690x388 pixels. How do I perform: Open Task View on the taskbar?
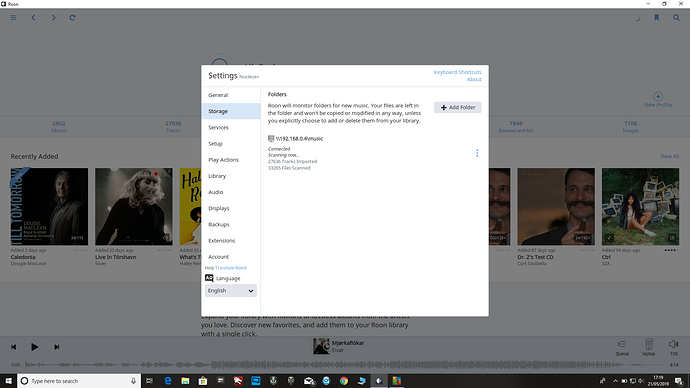[150, 381]
